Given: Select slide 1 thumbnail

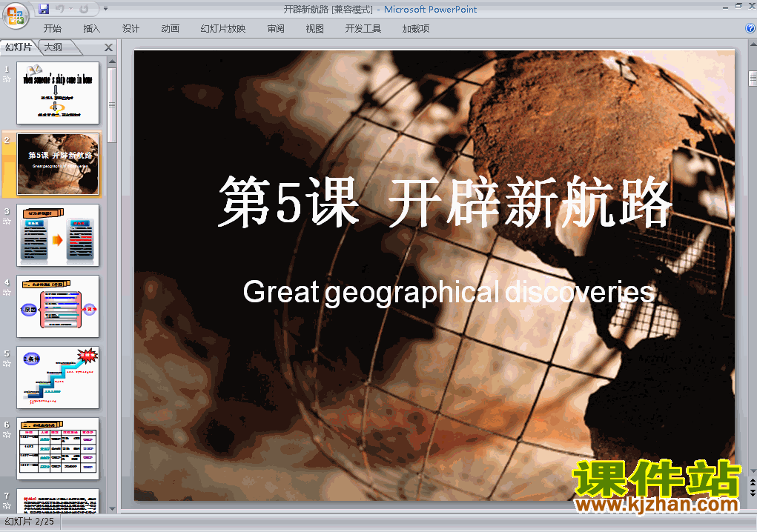Looking at the screenshot, I should pos(58,93).
